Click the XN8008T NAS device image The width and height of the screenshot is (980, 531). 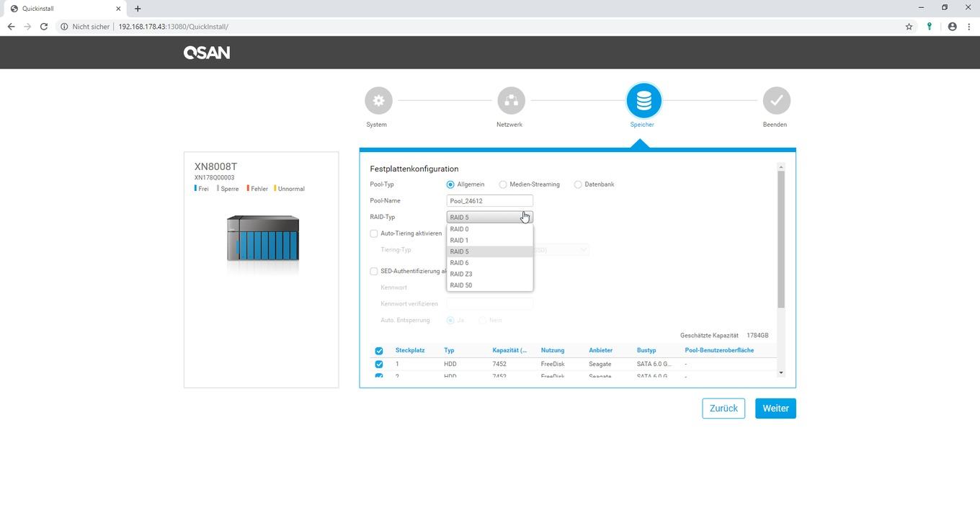[x=263, y=238]
